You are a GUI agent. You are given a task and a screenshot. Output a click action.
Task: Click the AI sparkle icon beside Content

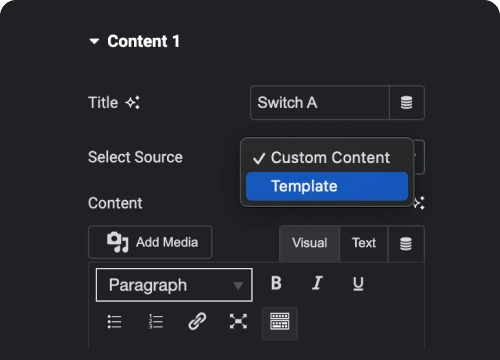(x=419, y=203)
